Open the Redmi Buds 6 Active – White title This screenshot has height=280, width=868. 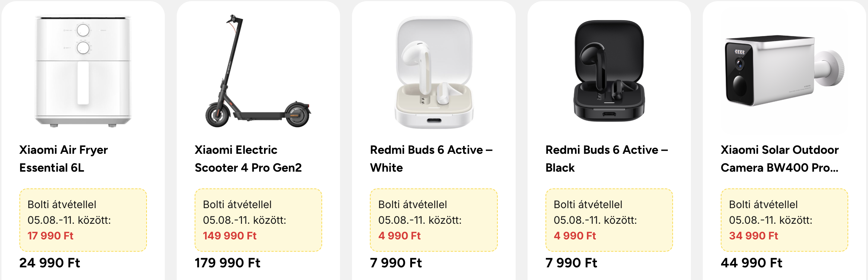point(431,159)
